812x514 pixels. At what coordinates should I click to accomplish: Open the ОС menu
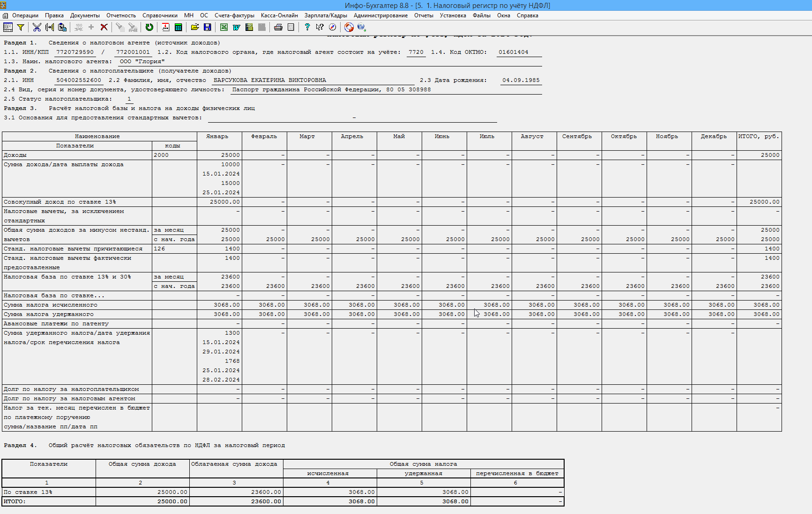pyautogui.click(x=204, y=15)
